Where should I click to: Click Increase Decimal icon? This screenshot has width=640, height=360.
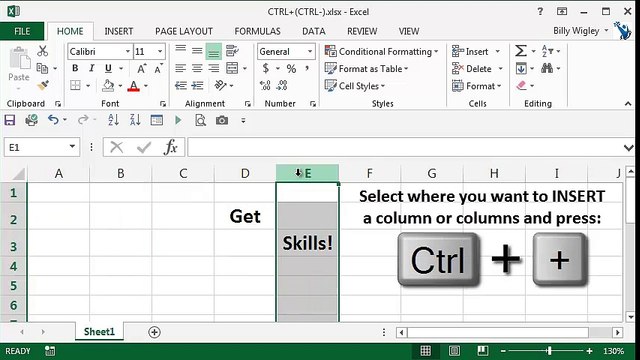[x=265, y=85]
